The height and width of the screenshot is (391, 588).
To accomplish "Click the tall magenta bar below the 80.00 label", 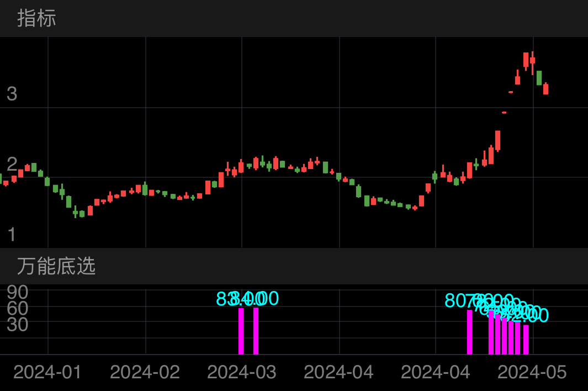I will click(x=469, y=331).
